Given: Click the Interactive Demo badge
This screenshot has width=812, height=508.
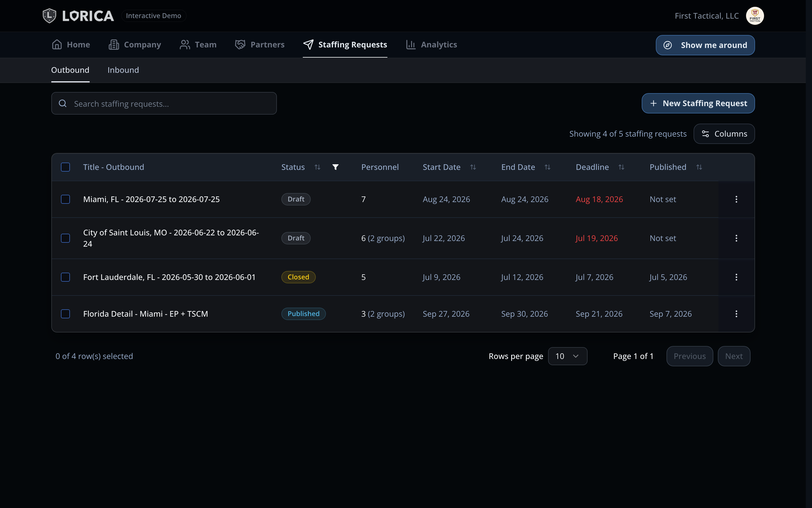Looking at the screenshot, I should pyautogui.click(x=154, y=16).
